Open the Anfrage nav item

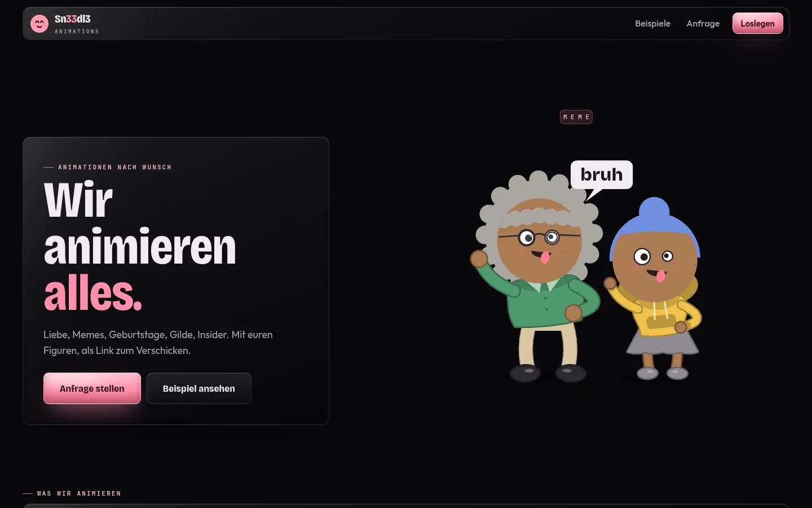703,23
